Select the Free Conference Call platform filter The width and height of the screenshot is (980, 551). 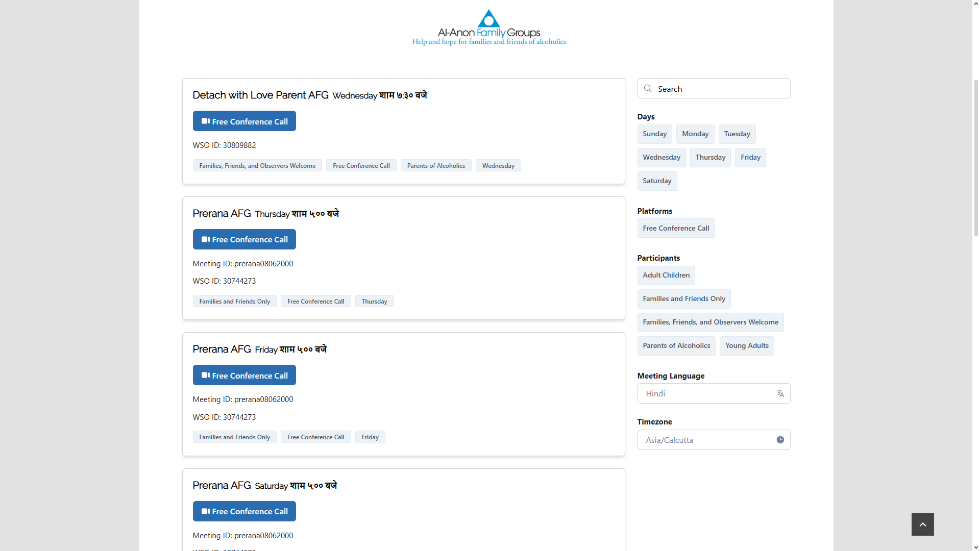676,228
